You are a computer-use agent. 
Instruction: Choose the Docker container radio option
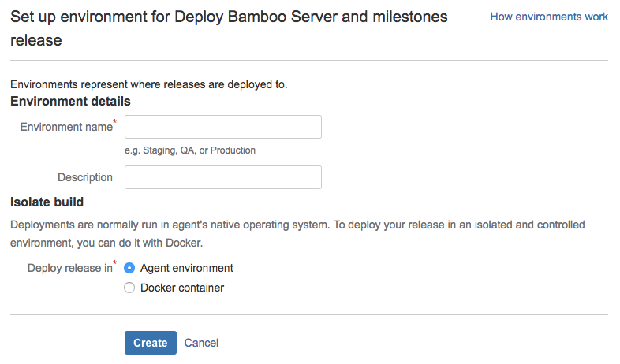point(129,288)
